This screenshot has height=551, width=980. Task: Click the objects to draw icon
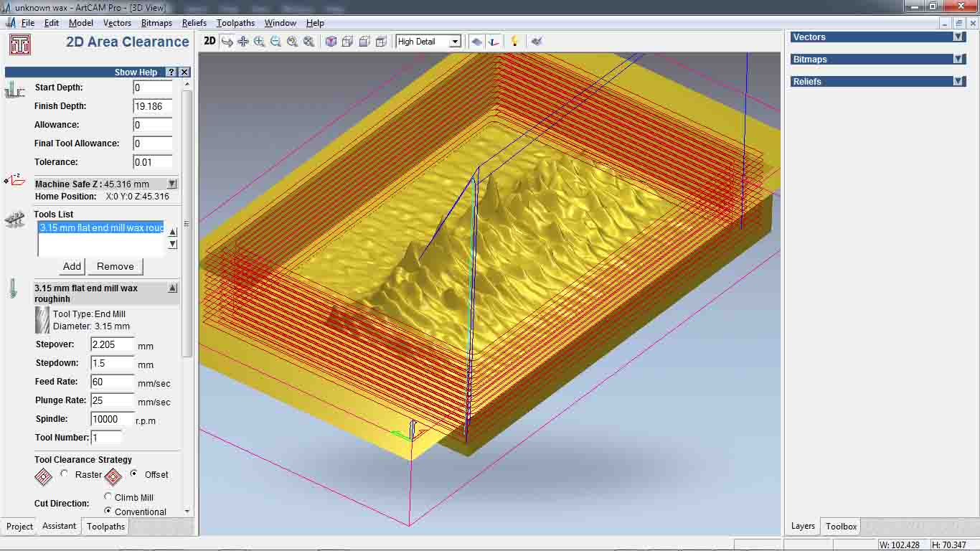[536, 42]
